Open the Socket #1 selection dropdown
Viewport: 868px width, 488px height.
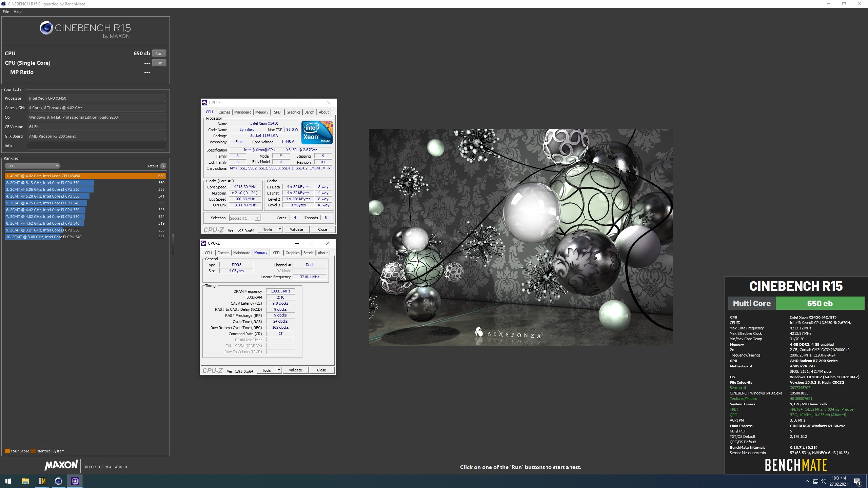244,218
